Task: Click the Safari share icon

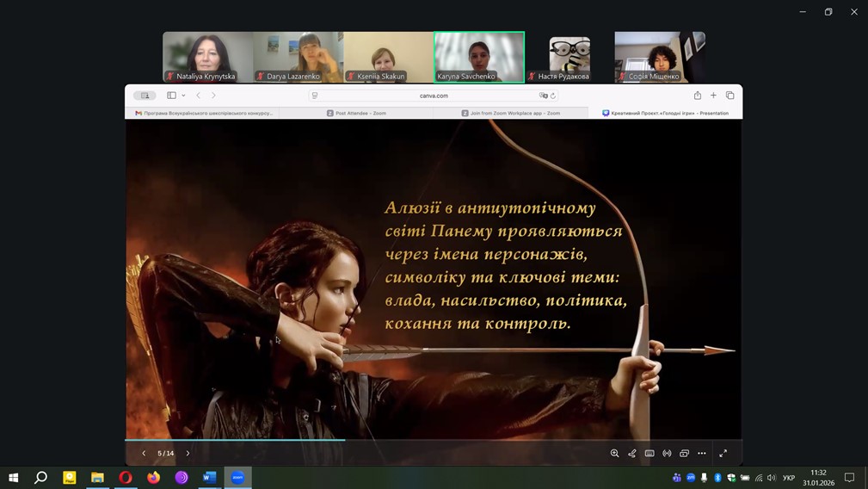Action: [x=698, y=96]
